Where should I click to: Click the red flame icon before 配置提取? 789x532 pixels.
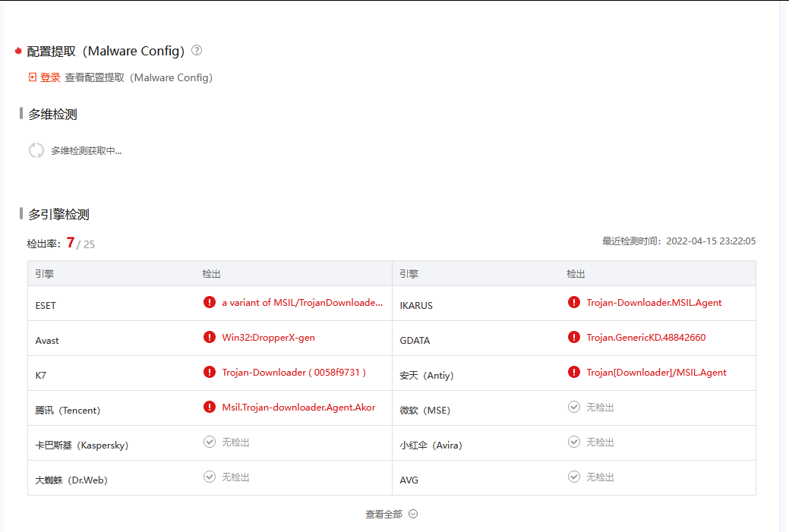[18, 51]
